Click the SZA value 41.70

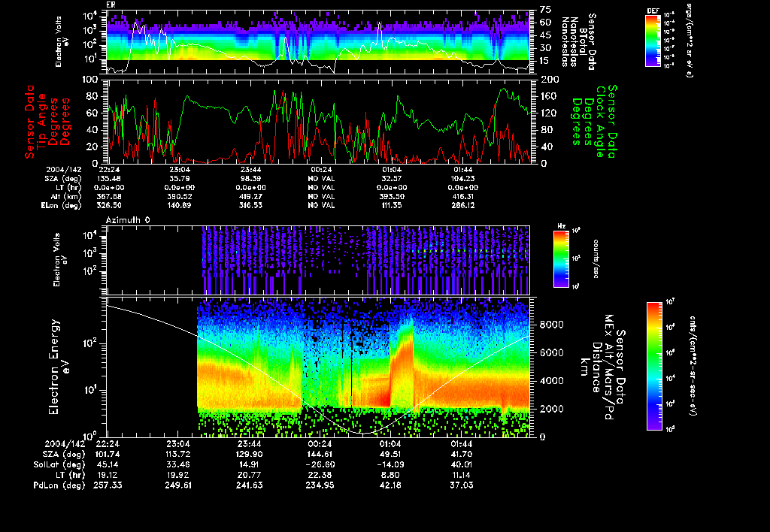462,455
